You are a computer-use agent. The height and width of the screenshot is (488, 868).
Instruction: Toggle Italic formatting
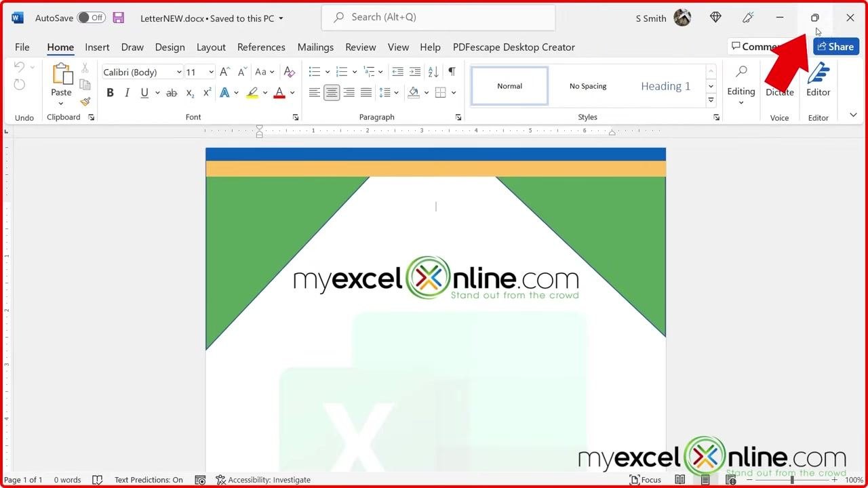[x=127, y=93]
